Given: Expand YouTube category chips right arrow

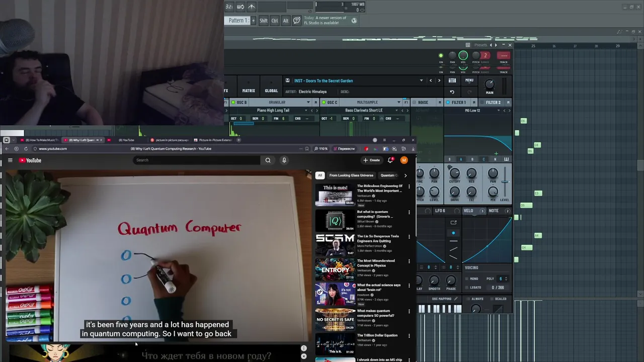Looking at the screenshot, I should (x=406, y=175).
